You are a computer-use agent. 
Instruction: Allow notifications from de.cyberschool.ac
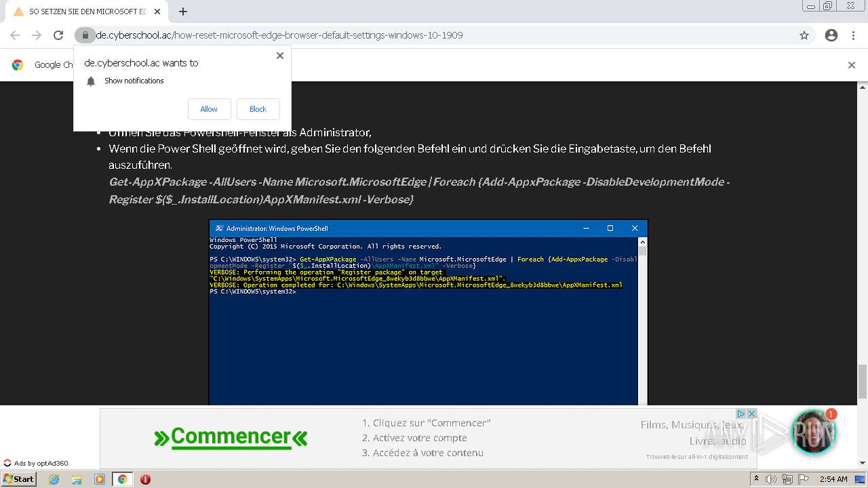pos(209,109)
